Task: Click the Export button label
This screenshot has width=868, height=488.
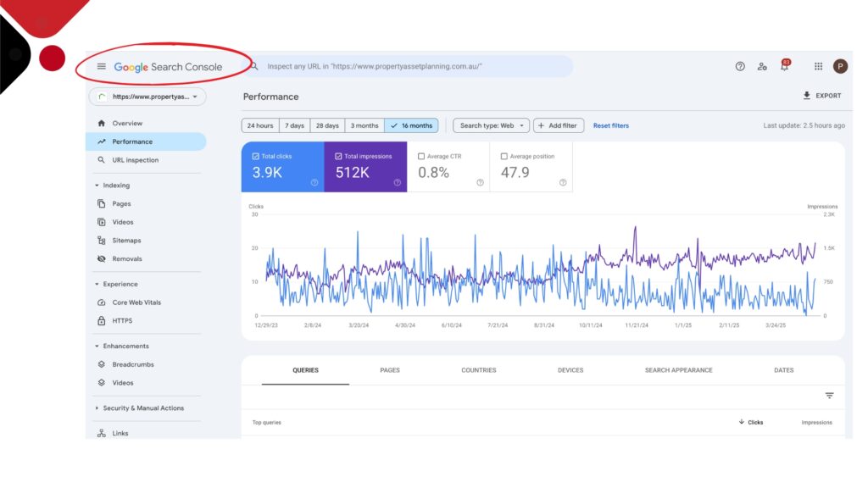Action: pos(828,96)
